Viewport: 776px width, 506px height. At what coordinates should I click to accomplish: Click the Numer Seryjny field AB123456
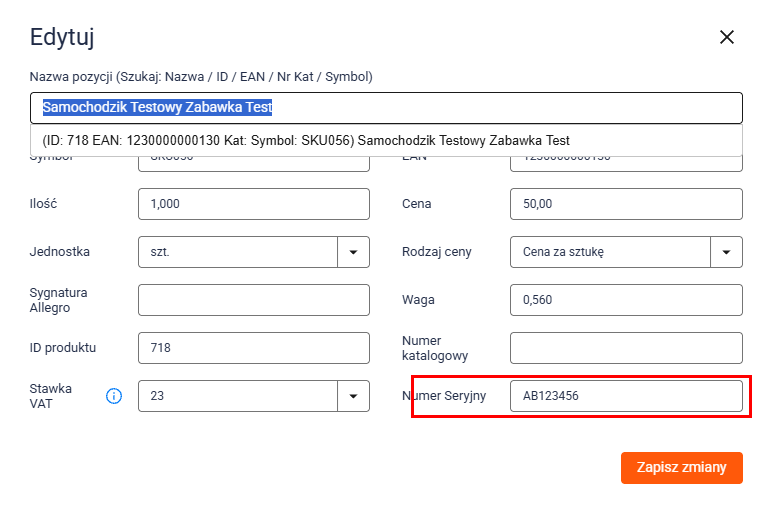pos(626,396)
